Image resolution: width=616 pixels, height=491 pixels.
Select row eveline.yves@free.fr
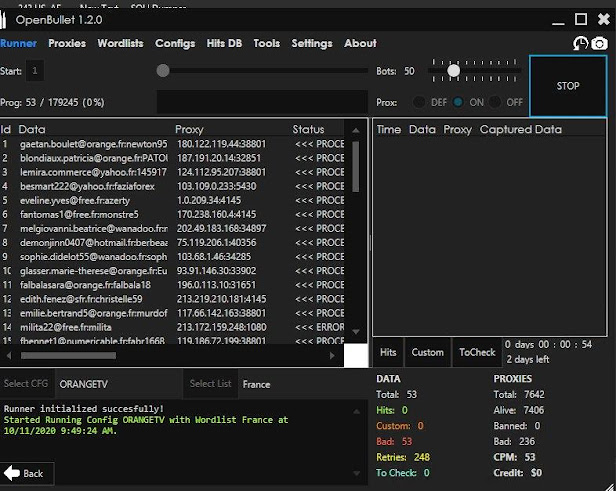[172, 201]
